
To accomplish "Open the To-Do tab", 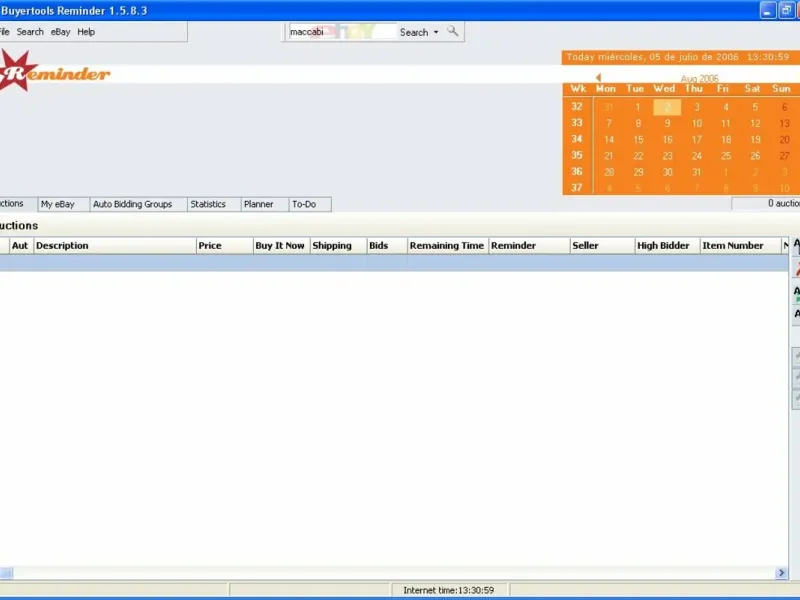I will [310, 204].
